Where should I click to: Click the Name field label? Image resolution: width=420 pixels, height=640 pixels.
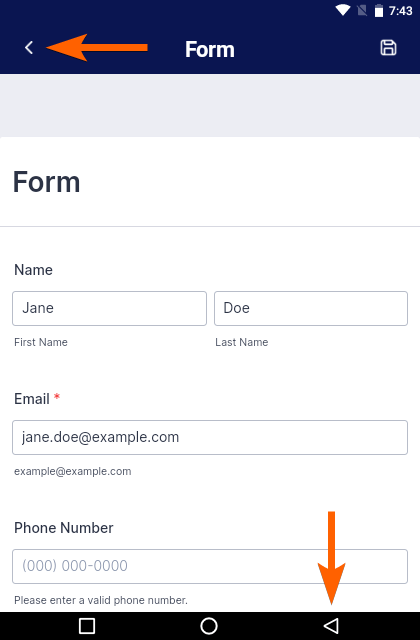click(33, 270)
